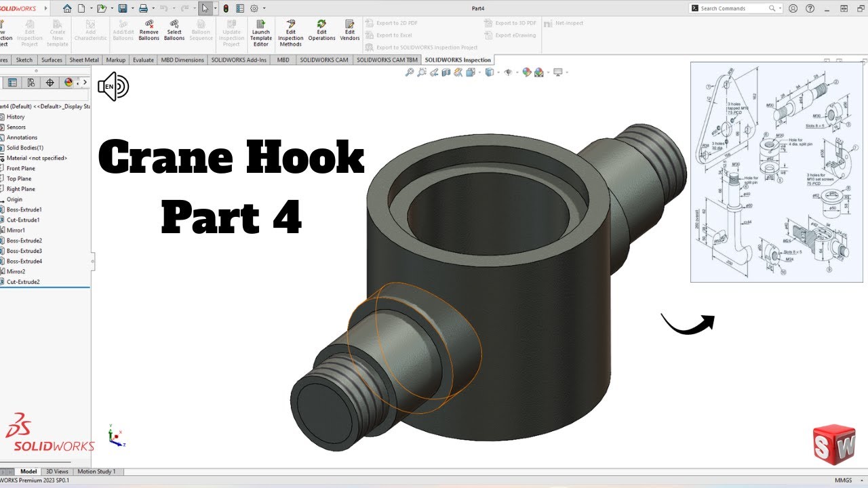Select Boss-Extrude3 in the feature tree
868x488 pixels.
[24, 251]
